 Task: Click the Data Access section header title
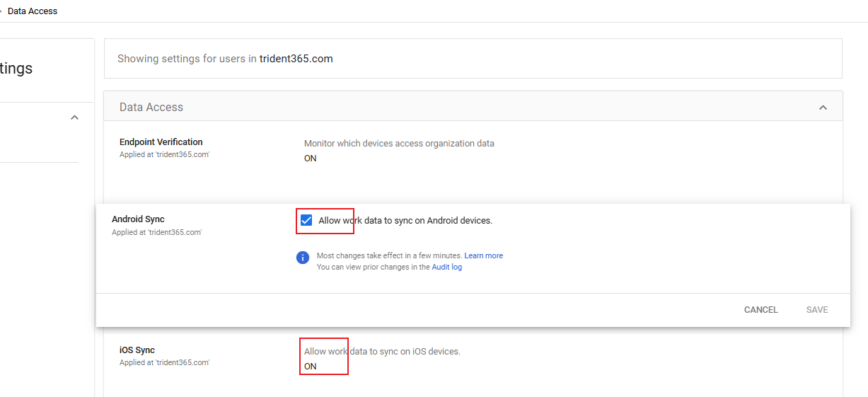(x=151, y=108)
